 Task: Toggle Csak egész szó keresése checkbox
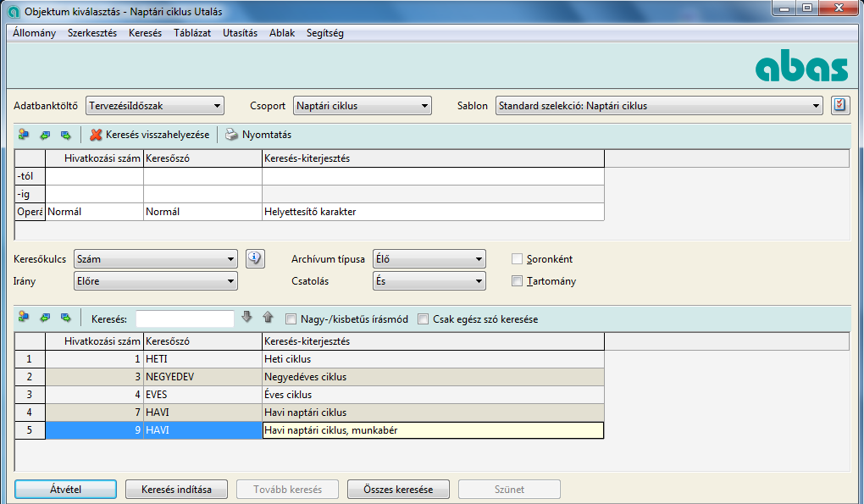(x=424, y=319)
